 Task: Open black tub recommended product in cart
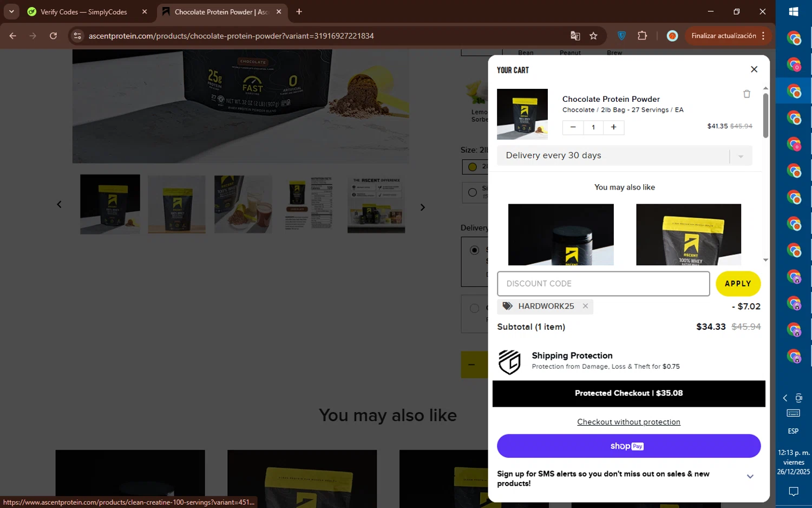(561, 235)
